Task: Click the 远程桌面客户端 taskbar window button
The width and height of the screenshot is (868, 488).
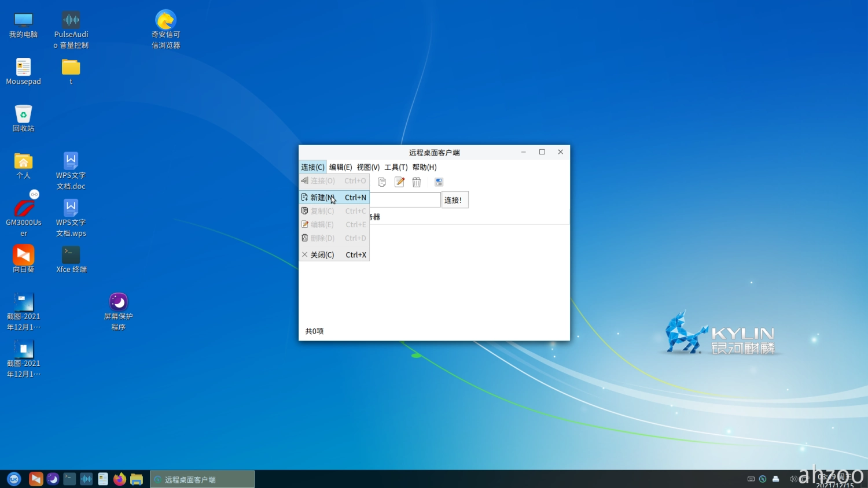Action: (x=202, y=479)
